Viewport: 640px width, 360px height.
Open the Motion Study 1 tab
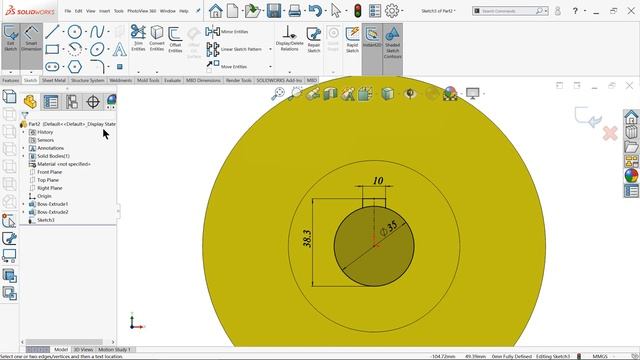(x=114, y=349)
